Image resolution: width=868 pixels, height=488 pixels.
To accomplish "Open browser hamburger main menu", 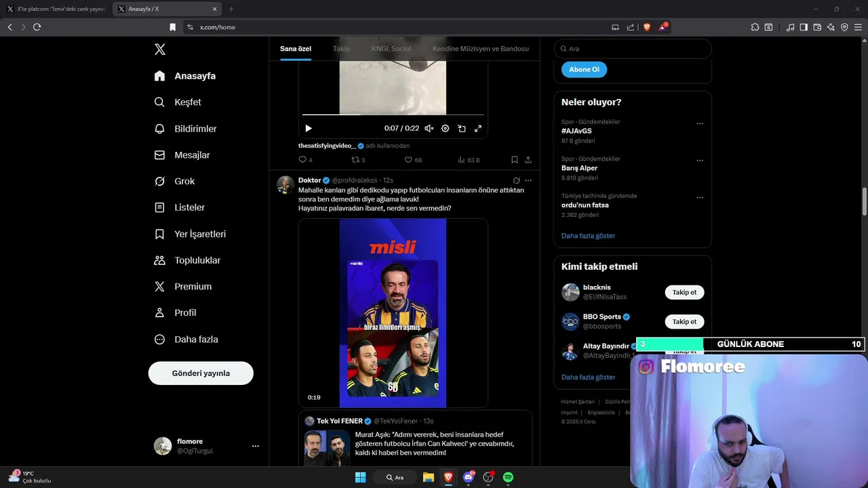I will pyautogui.click(x=858, y=27).
